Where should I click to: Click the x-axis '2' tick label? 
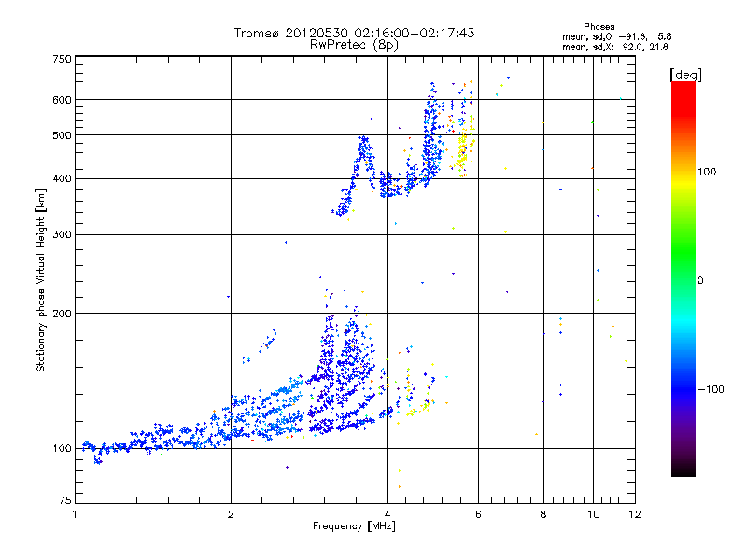(231, 514)
